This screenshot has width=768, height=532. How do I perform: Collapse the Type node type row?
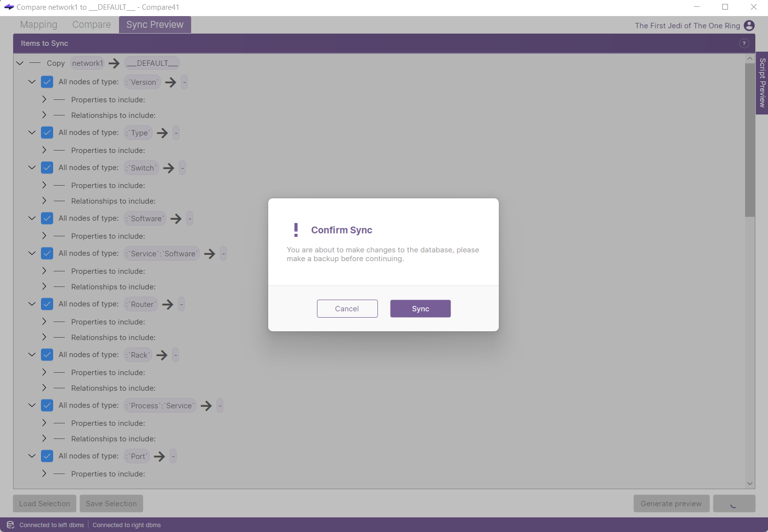32,133
